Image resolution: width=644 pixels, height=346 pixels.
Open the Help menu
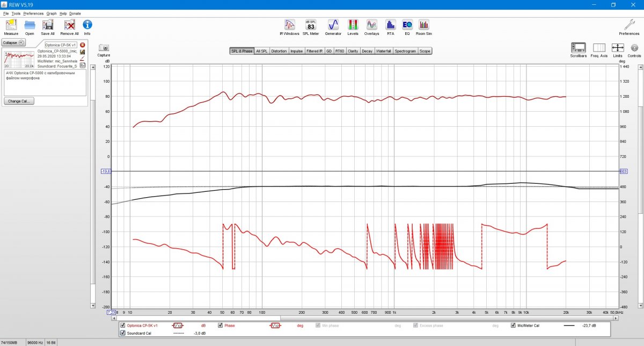63,13
